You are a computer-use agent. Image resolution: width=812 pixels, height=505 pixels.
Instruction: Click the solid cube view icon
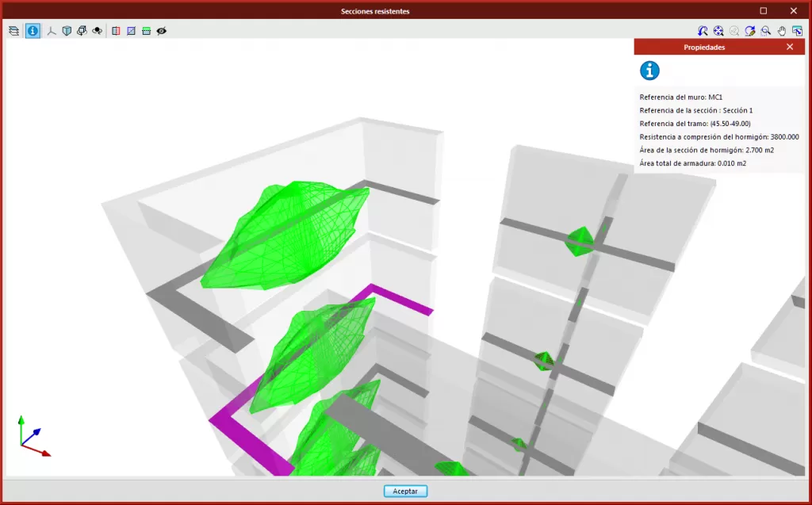[67, 31]
